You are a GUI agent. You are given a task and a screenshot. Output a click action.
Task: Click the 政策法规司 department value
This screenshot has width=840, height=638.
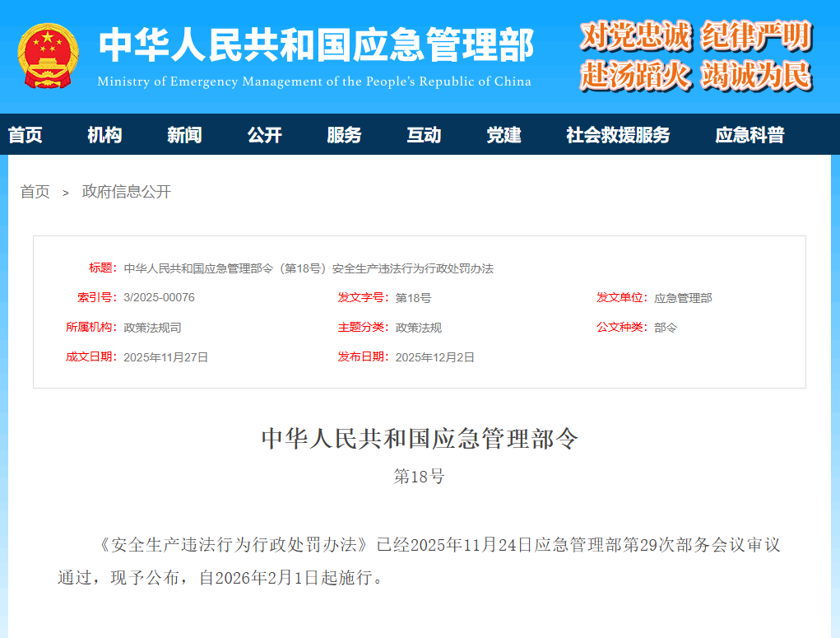[152, 328]
